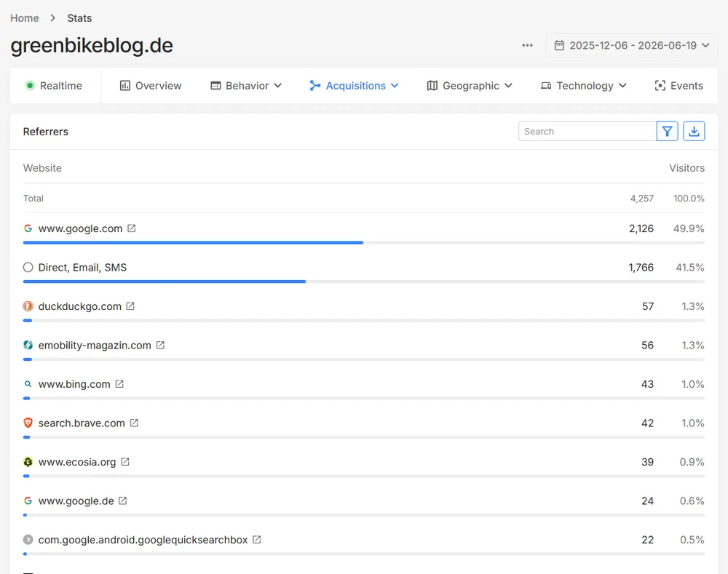Click the Website column header
This screenshot has height=574, width=728.
(42, 168)
